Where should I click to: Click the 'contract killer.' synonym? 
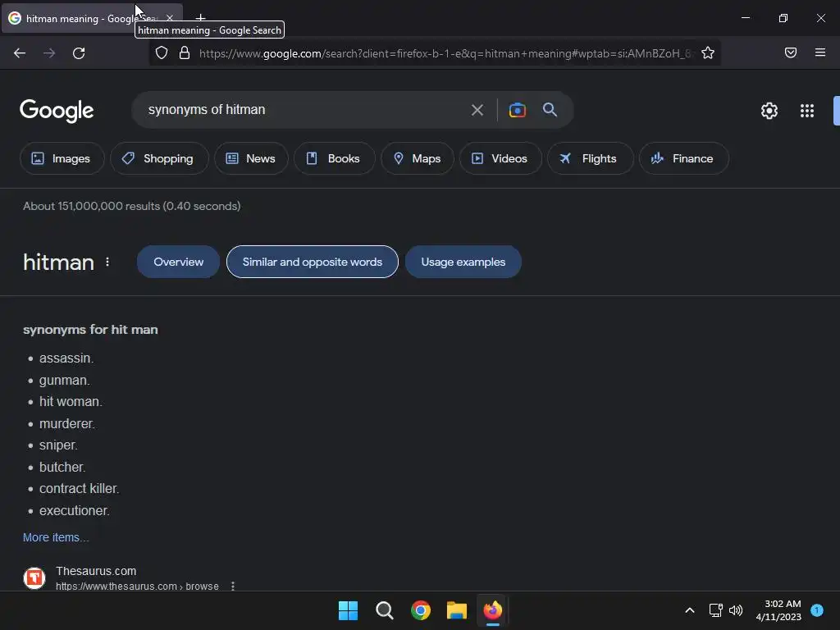80,489
